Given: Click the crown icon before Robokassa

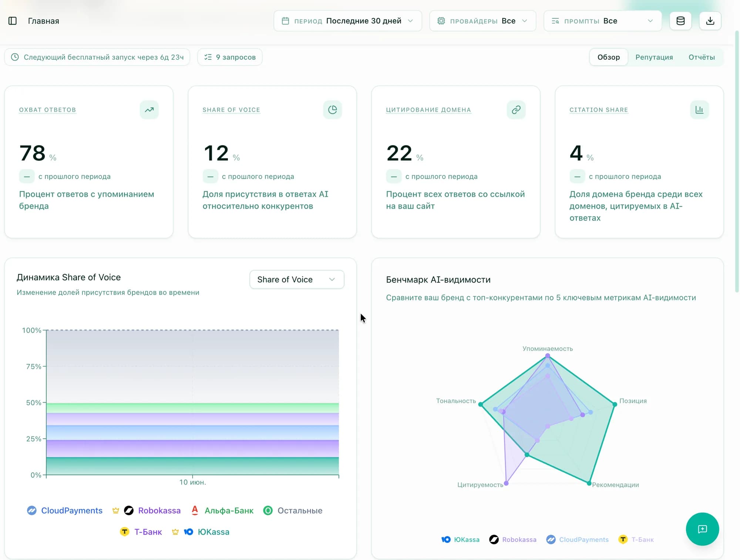Looking at the screenshot, I should [x=116, y=510].
